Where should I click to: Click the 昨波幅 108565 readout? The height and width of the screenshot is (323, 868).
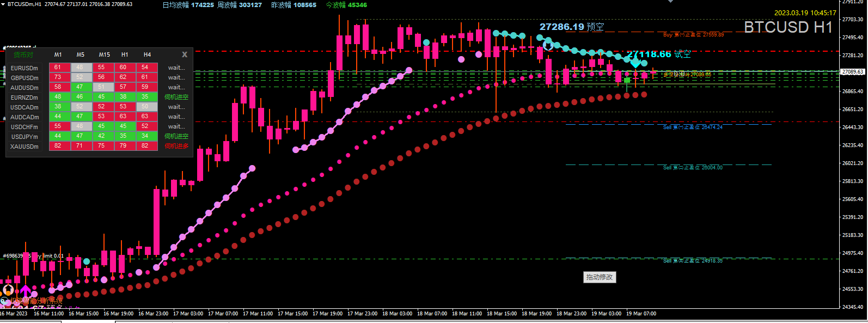[294, 5]
